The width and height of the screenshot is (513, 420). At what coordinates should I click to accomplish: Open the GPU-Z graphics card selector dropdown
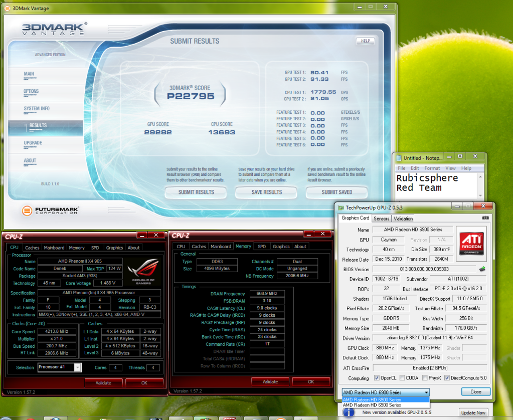[386, 392]
